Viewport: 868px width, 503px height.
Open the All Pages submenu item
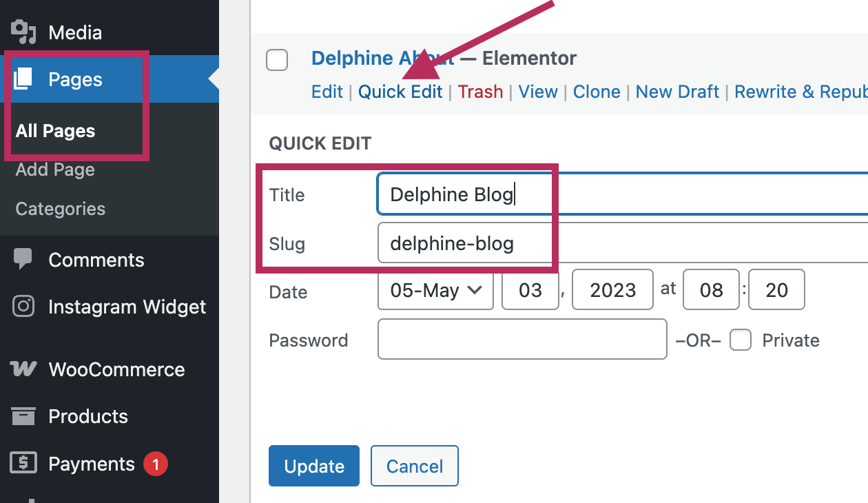(x=55, y=131)
